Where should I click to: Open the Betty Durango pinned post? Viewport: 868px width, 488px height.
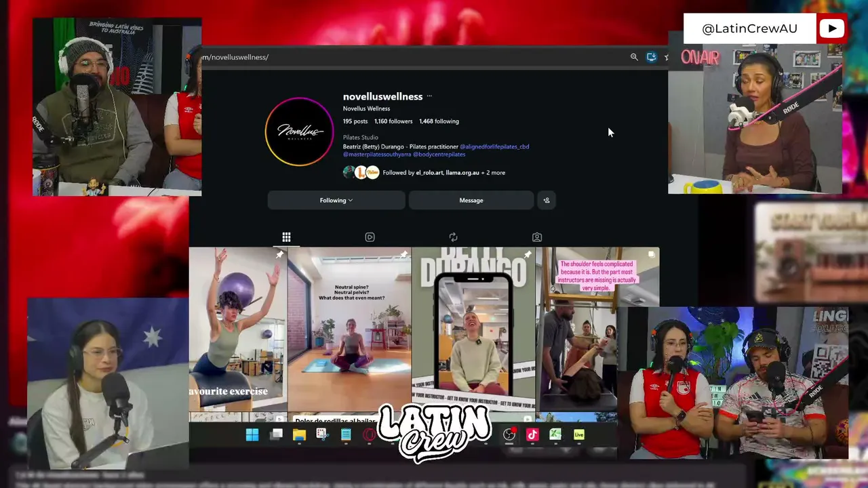[473, 329]
